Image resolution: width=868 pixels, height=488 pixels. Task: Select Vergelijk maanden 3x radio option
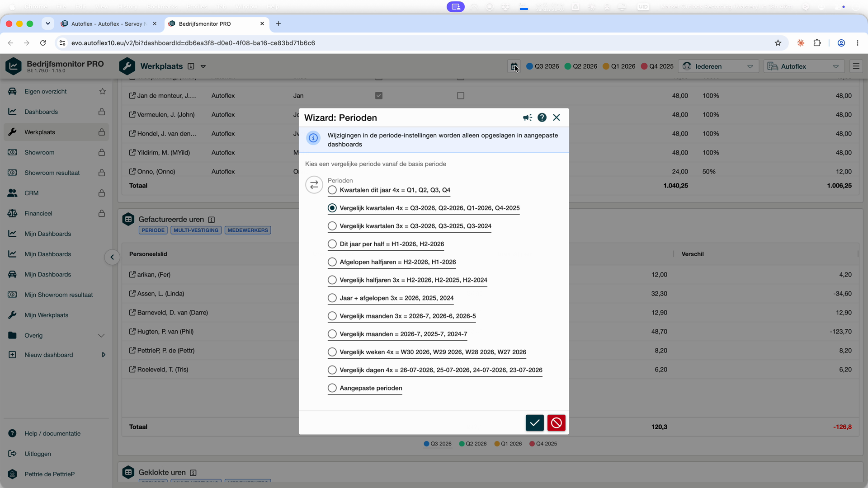332,316
